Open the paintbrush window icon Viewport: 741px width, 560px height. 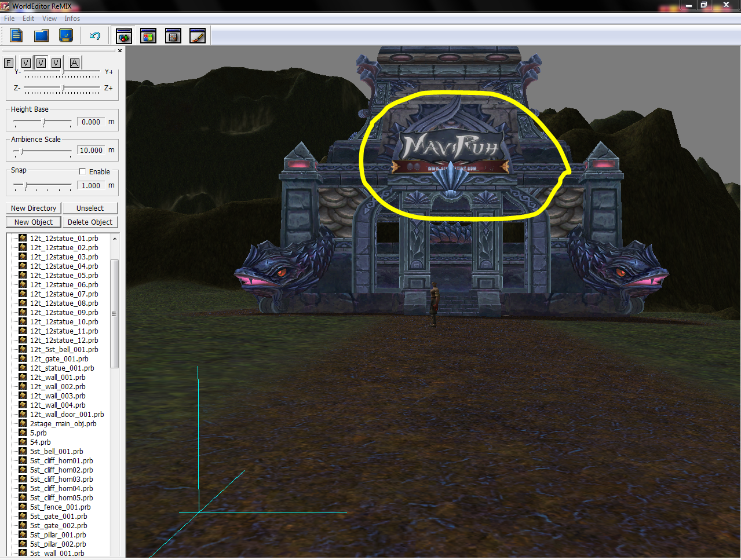pyautogui.click(x=198, y=36)
